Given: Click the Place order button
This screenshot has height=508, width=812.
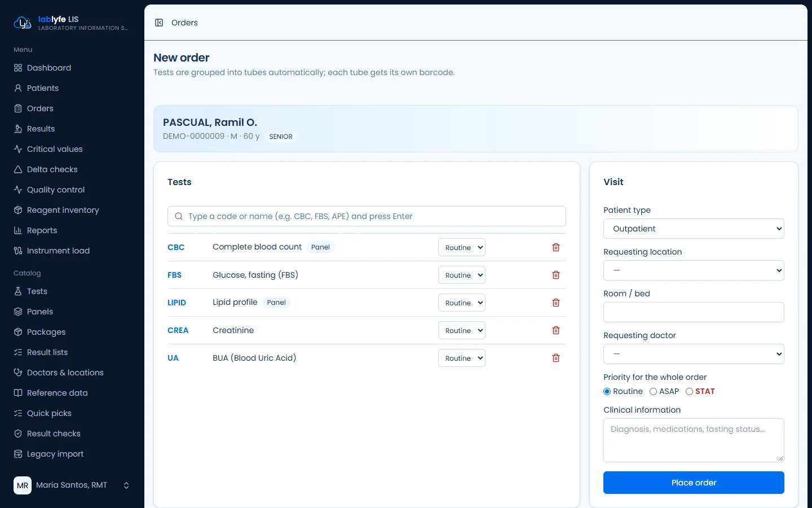Looking at the screenshot, I should click(694, 483).
